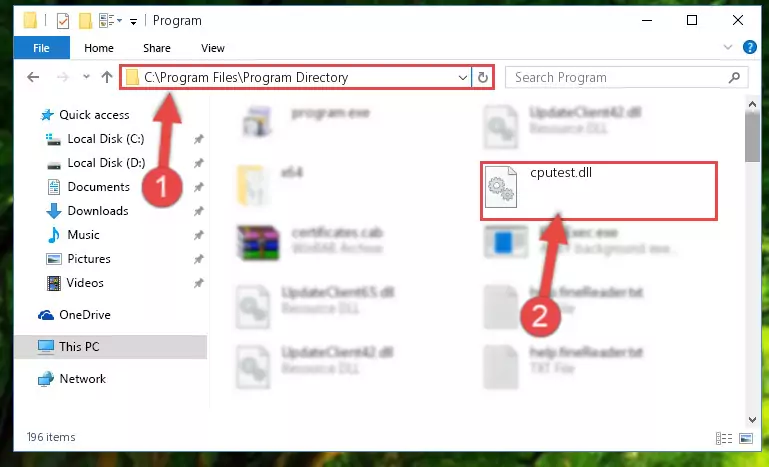The width and height of the screenshot is (769, 467).
Task: Select the x64 folder icon
Action: pyautogui.click(x=252, y=185)
